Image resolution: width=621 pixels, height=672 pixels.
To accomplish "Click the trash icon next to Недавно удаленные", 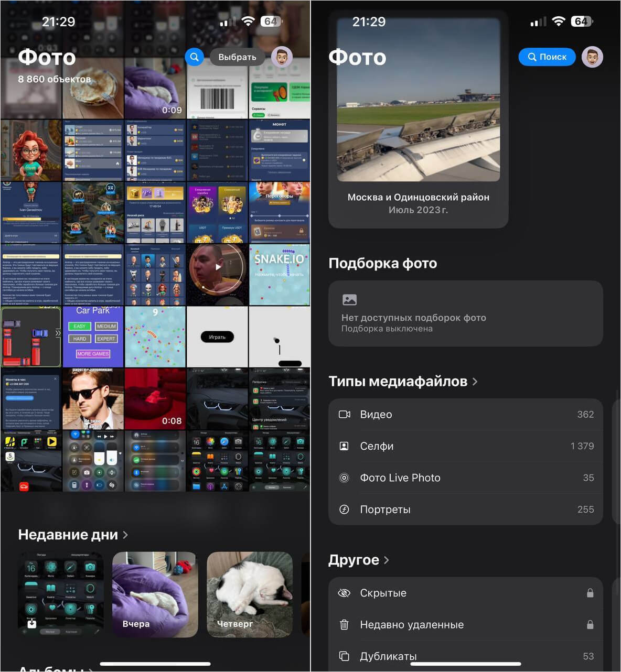I will tap(344, 624).
